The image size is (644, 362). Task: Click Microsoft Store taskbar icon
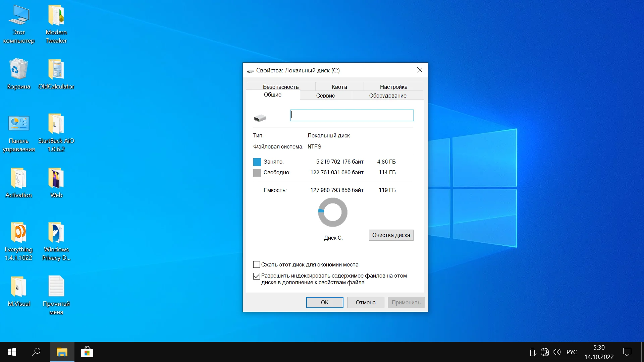click(87, 352)
